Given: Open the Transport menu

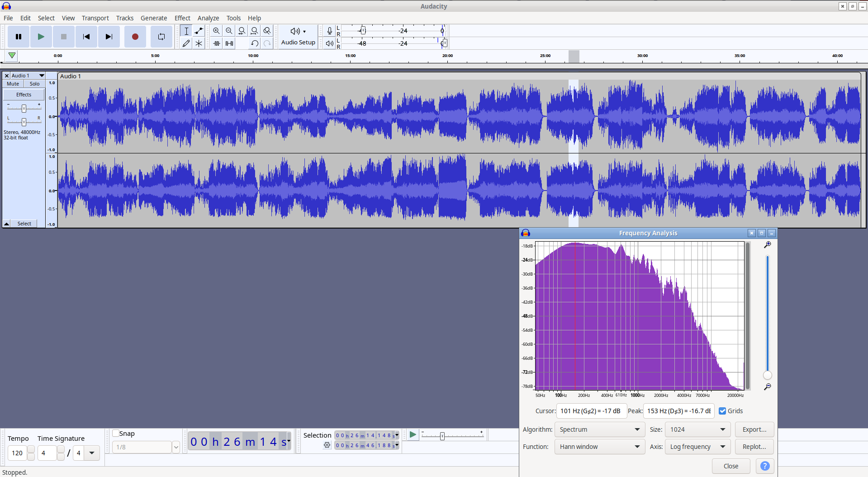Looking at the screenshot, I should click(95, 18).
